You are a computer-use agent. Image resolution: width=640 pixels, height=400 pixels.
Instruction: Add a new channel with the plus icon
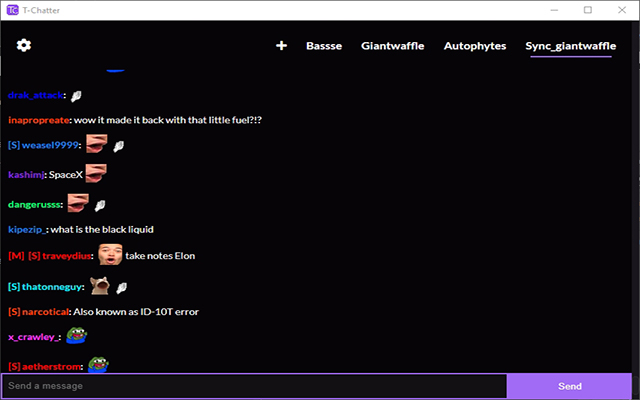click(281, 46)
